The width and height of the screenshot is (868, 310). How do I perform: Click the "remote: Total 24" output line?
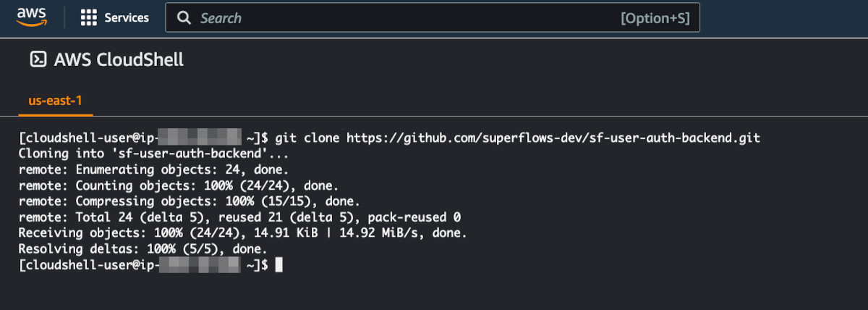[239, 217]
